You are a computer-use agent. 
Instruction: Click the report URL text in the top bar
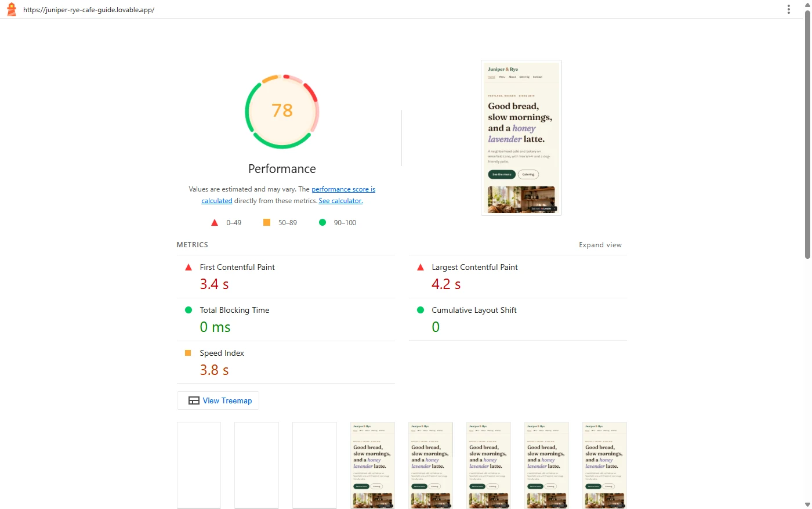pos(89,10)
